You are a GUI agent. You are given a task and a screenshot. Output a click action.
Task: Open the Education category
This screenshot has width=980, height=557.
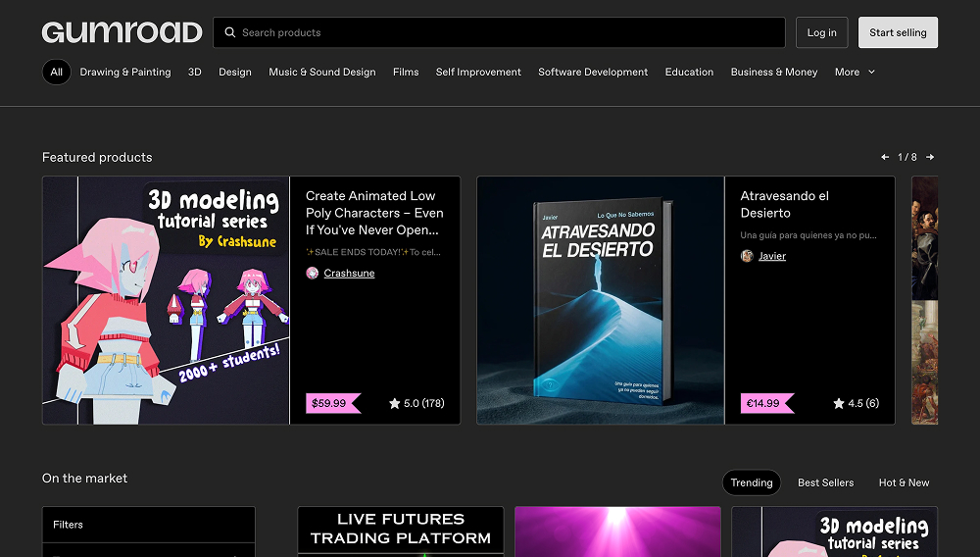[689, 72]
